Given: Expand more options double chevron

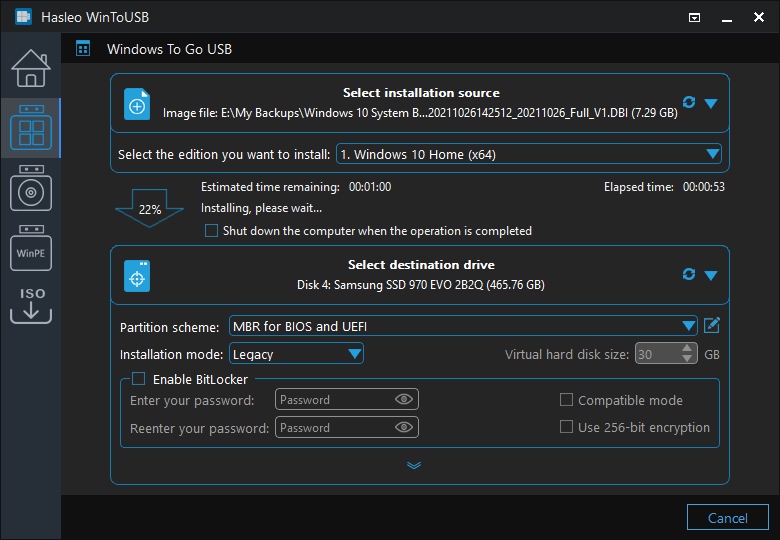Looking at the screenshot, I should (x=414, y=465).
